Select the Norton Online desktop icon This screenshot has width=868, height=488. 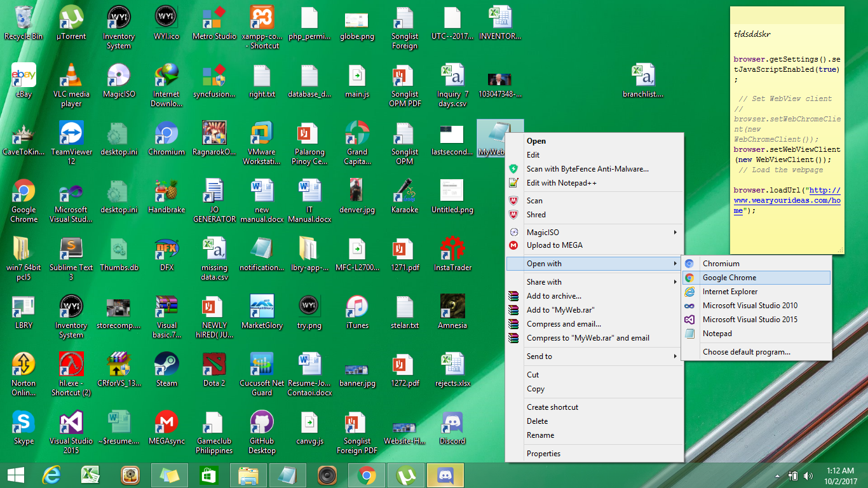coord(24,374)
